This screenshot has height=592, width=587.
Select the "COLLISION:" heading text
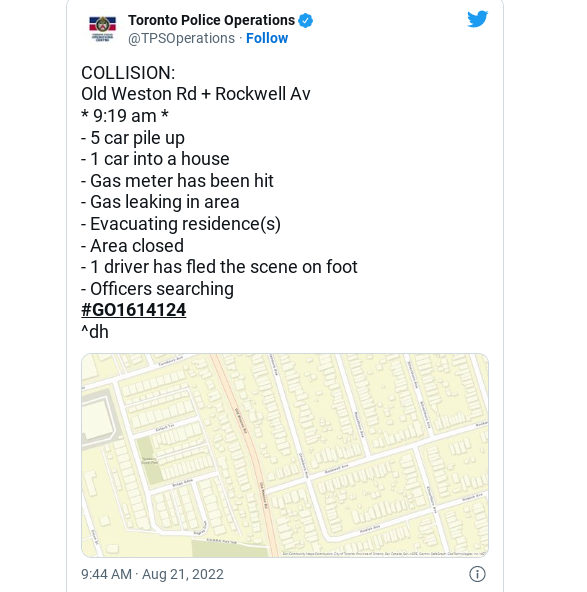128,72
